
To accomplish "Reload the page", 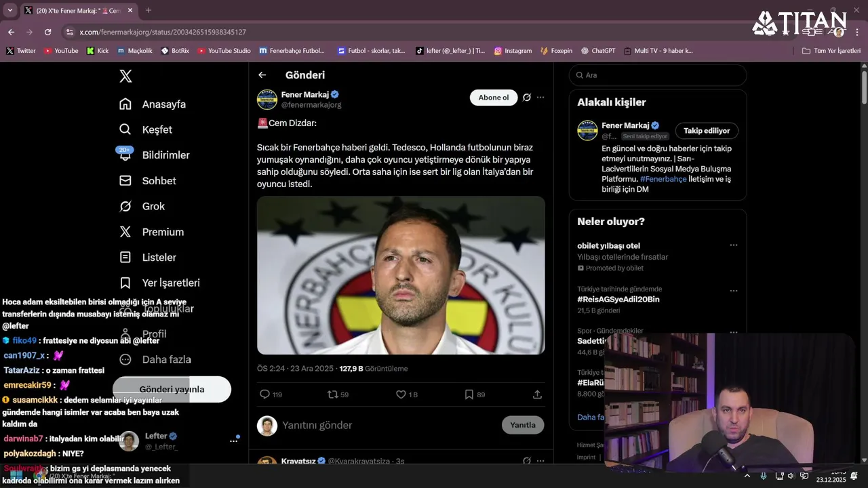I will pos(47,32).
